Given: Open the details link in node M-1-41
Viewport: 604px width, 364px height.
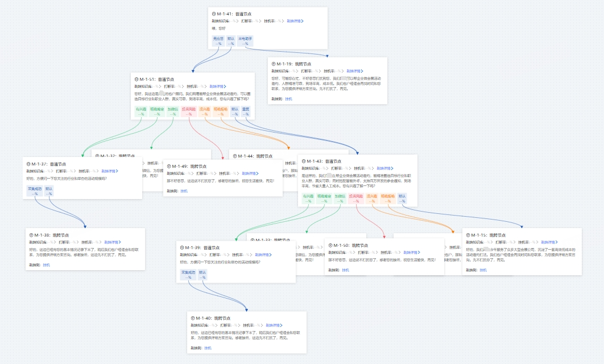Looking at the screenshot, I should pyautogui.click(x=295, y=21).
